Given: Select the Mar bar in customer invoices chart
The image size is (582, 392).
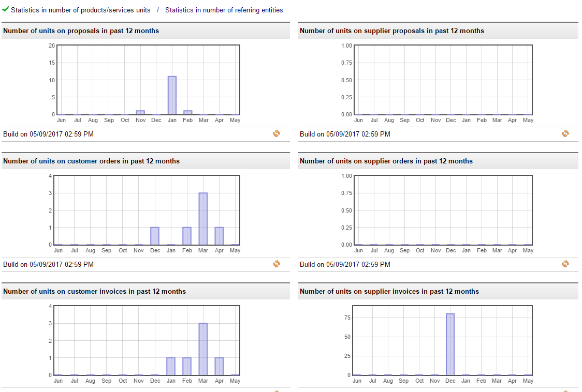Looking at the screenshot, I should pos(203,349).
